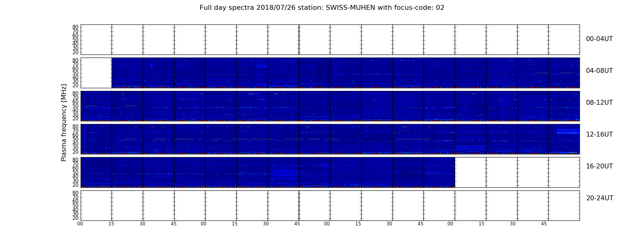
Task: Open the 16-20UT spectrogram panel
Action: click(330, 172)
